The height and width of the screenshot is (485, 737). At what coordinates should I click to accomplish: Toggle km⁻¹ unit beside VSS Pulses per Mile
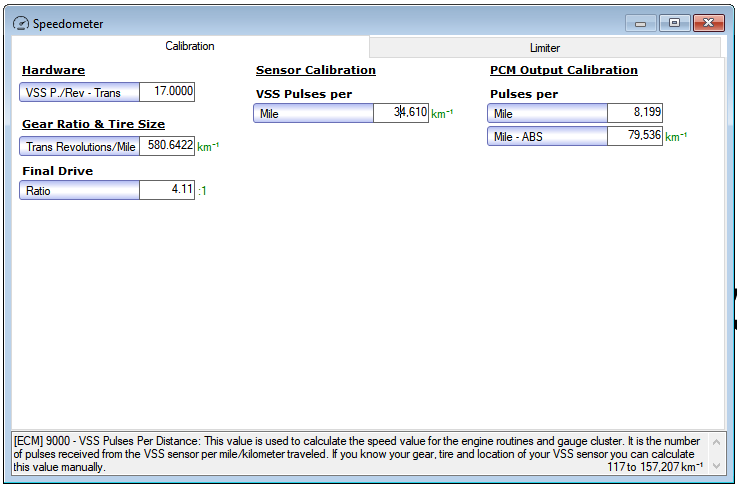tap(442, 114)
